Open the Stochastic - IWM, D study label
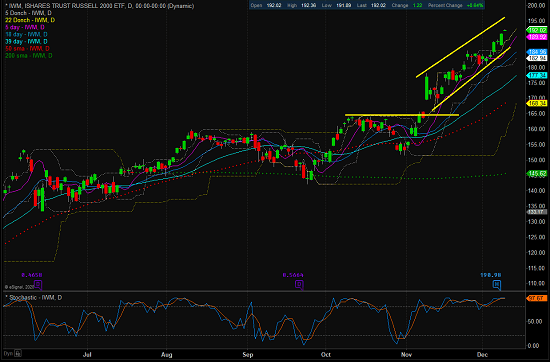Viewport: 550px width, 362px height. coord(33,297)
